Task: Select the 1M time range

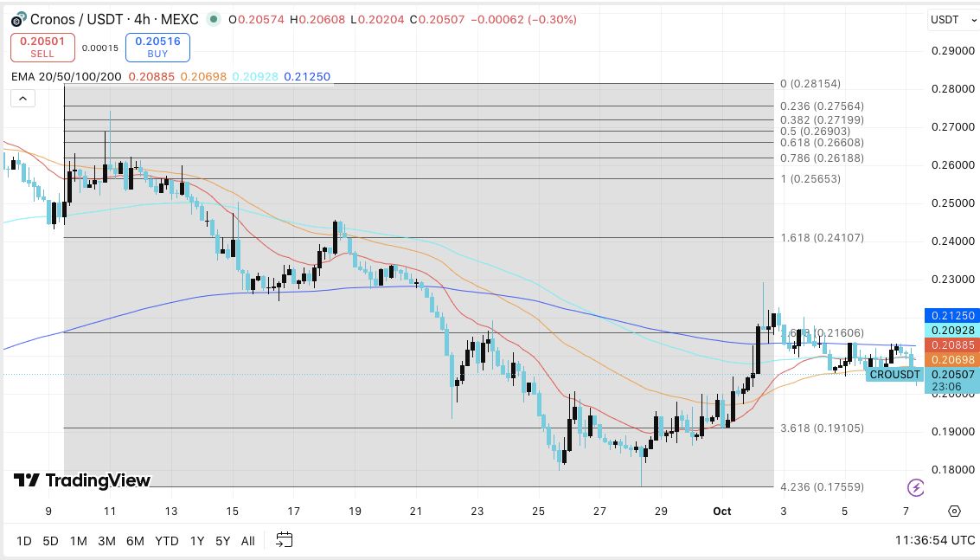Action: 78,541
